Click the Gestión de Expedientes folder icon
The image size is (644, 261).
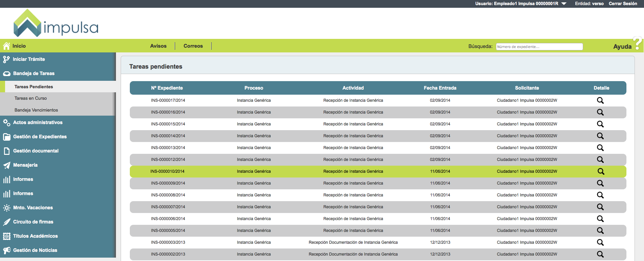[6, 137]
